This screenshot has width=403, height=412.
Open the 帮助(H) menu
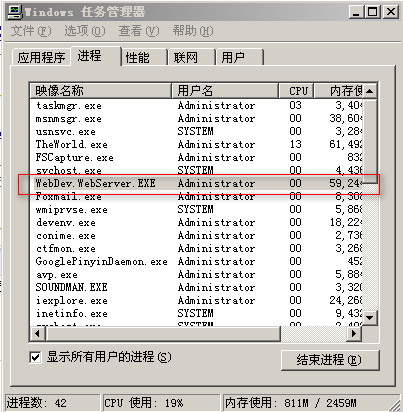(193, 31)
